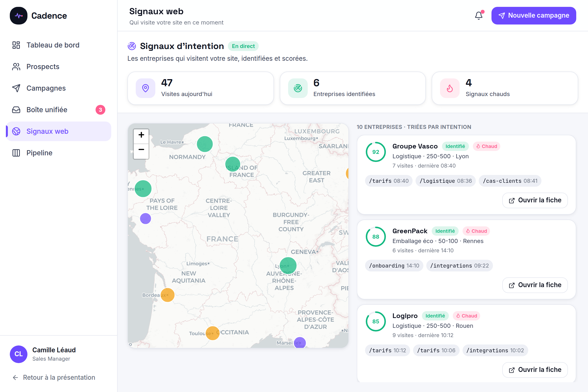The width and height of the screenshot is (588, 392).
Task: Start a Nouvelle campagne
Action: coord(534,15)
